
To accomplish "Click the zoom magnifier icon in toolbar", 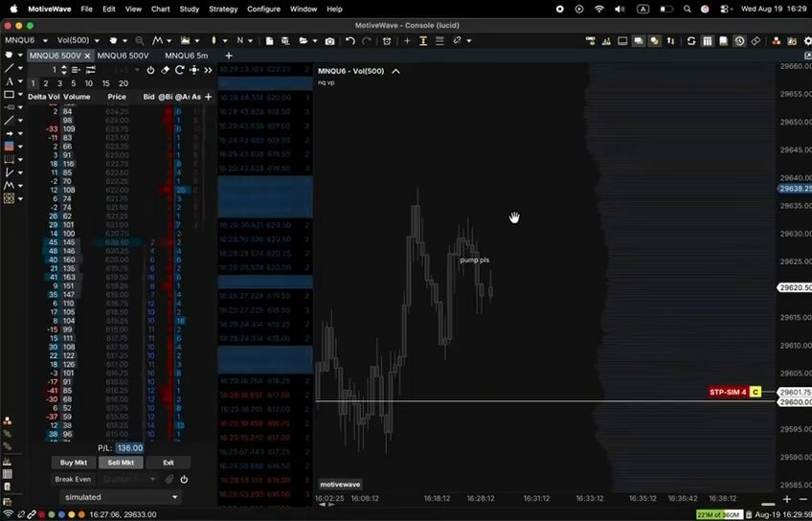I will coord(139,40).
